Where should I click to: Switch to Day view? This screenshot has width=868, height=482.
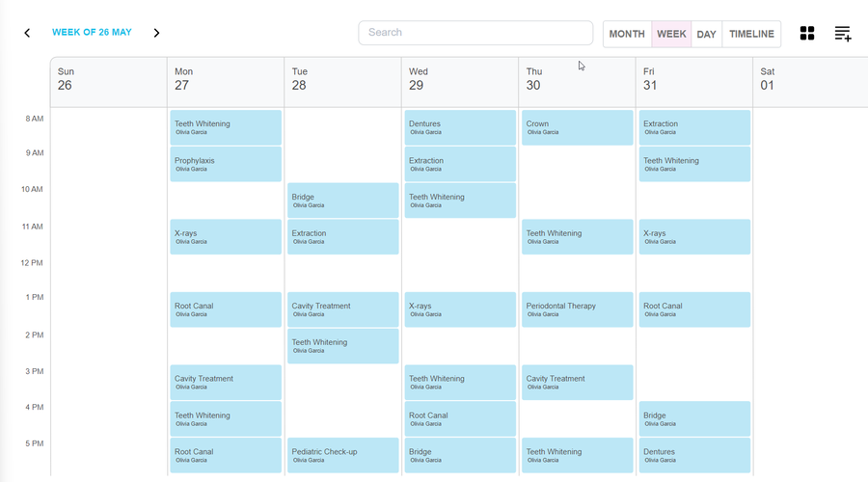[706, 34]
